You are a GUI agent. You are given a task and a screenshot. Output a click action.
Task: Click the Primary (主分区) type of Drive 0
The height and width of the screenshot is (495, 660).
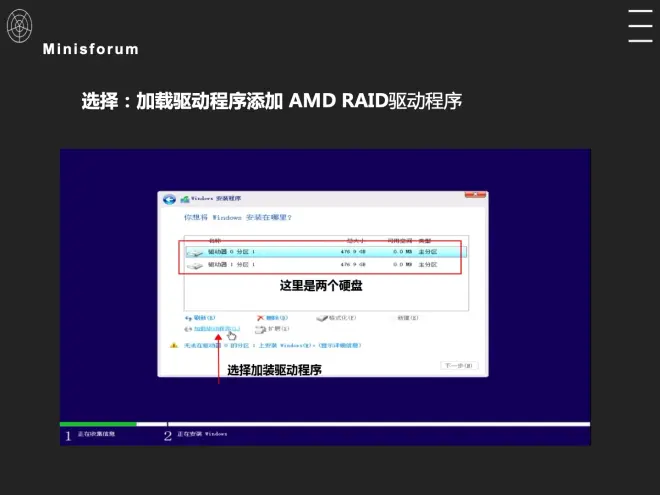428,252
